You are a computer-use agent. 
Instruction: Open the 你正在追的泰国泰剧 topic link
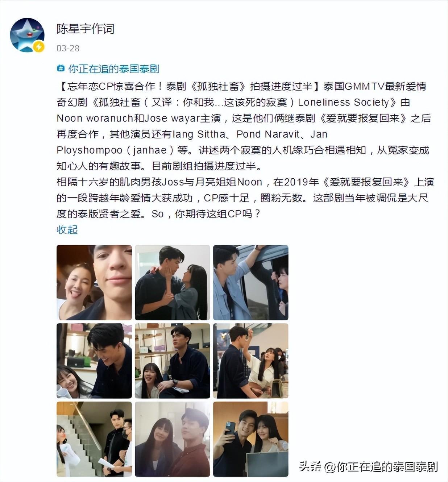(x=113, y=68)
